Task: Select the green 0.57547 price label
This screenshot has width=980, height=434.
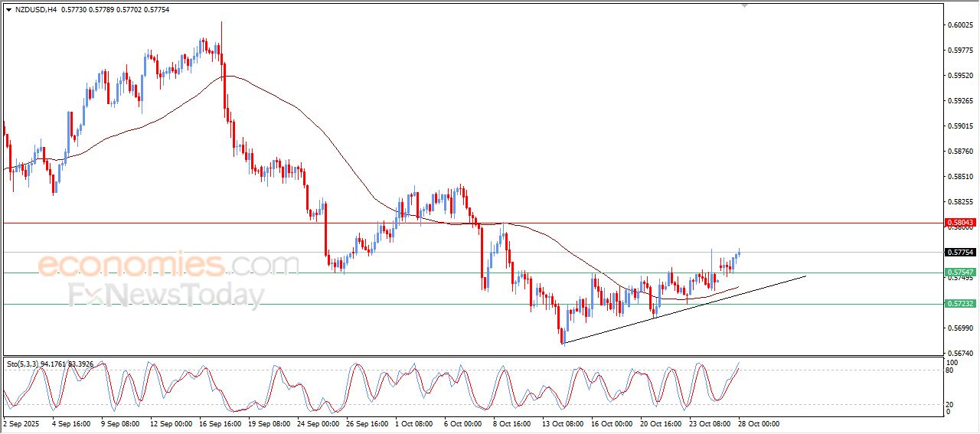Action: click(960, 272)
